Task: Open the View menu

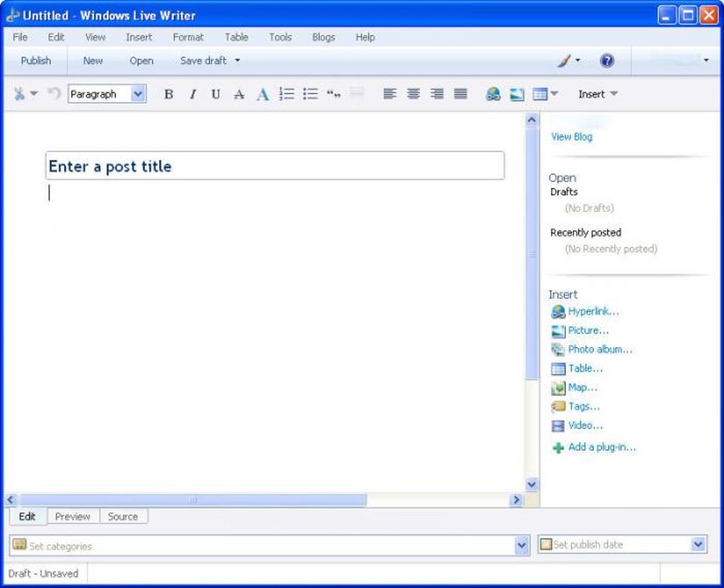Action: tap(95, 38)
